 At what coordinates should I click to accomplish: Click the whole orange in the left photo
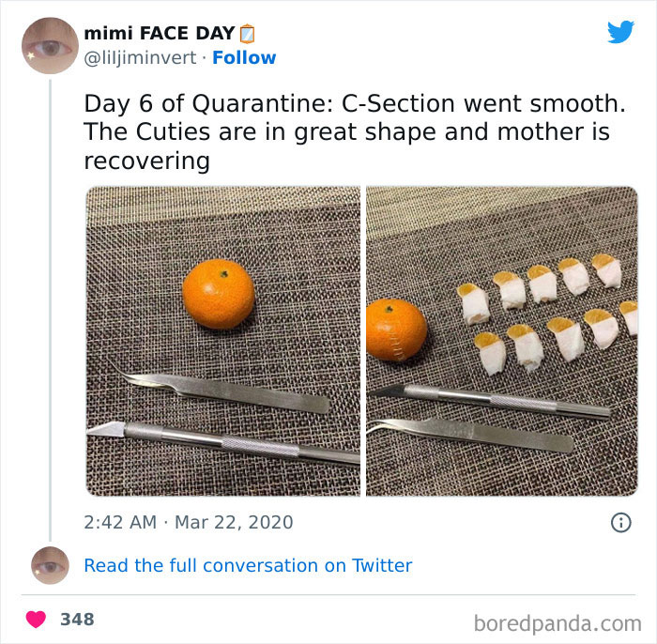coord(219,294)
